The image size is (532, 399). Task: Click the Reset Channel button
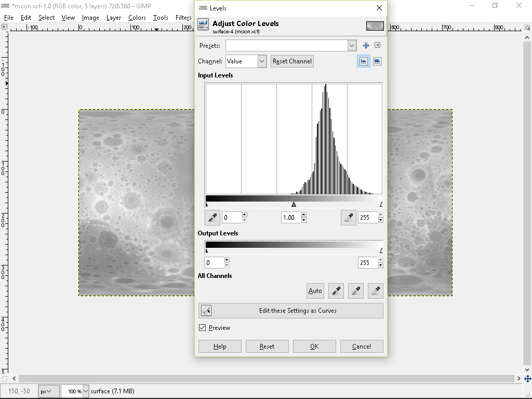pyautogui.click(x=292, y=61)
